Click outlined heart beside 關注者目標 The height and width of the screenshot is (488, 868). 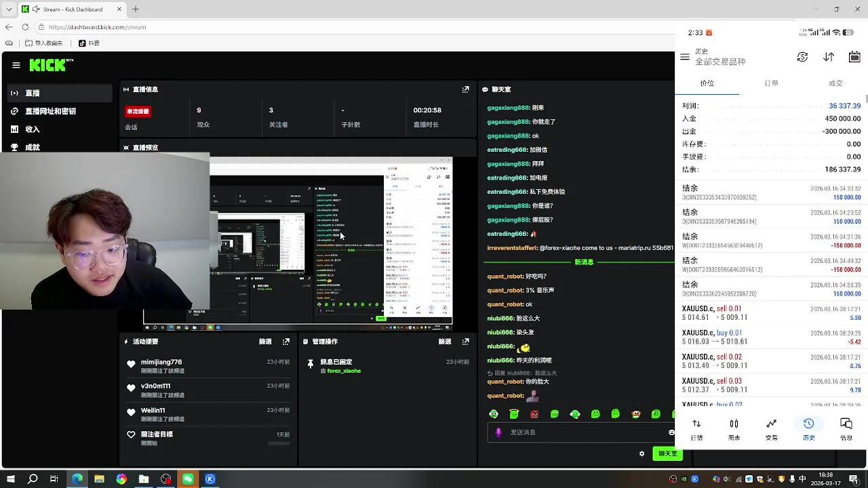(131, 434)
